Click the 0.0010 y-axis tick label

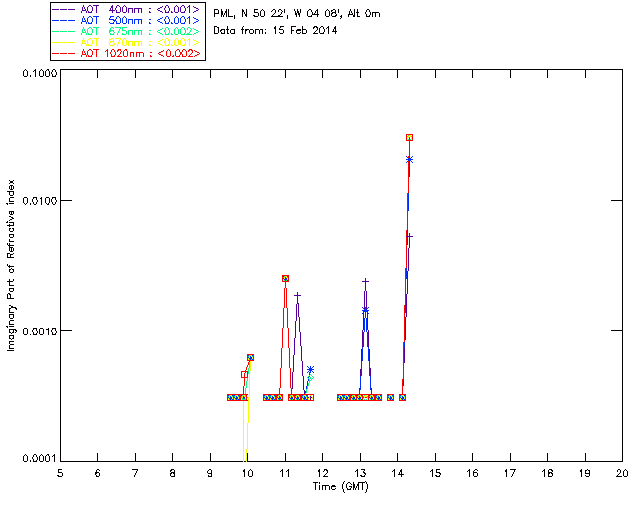click(x=39, y=331)
